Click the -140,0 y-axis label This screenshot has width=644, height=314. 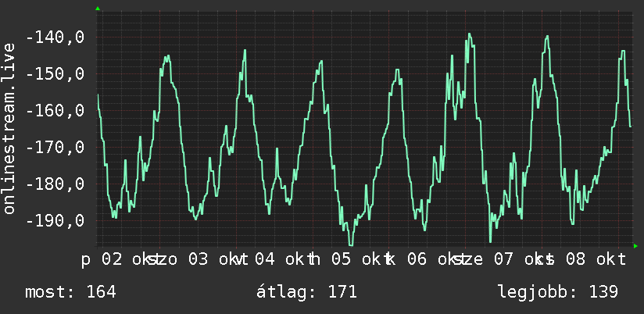pos(55,37)
